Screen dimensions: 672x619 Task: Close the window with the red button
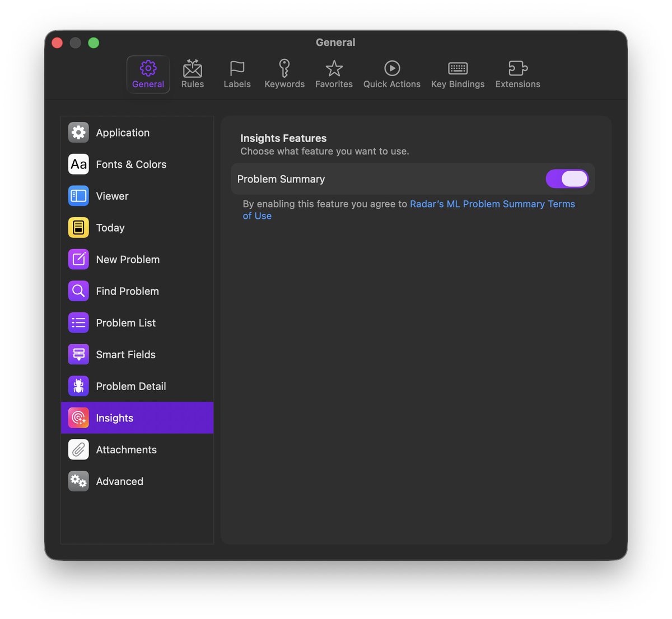pyautogui.click(x=57, y=43)
